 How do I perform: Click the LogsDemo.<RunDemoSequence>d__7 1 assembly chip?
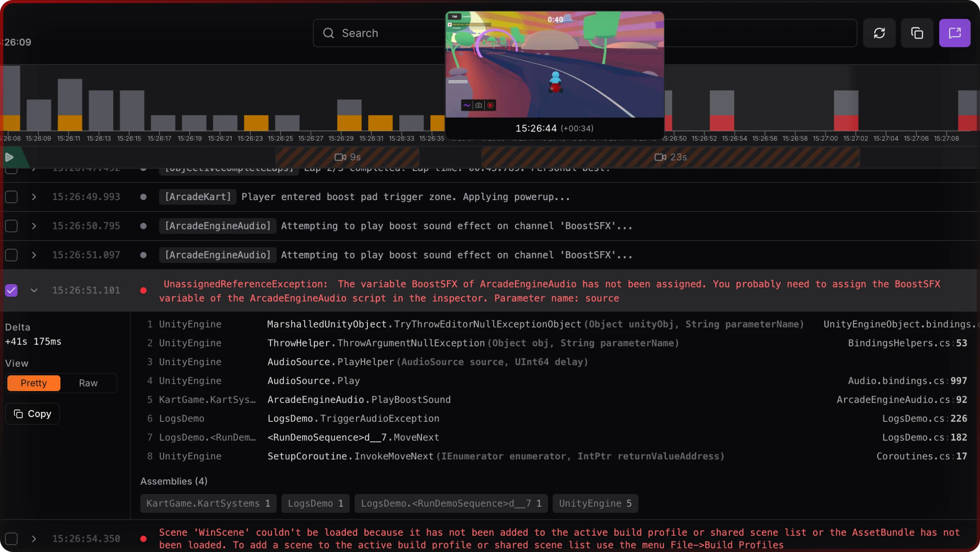(x=451, y=503)
